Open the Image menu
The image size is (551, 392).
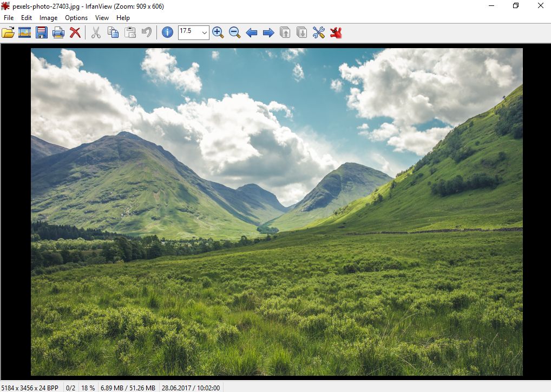click(x=49, y=17)
